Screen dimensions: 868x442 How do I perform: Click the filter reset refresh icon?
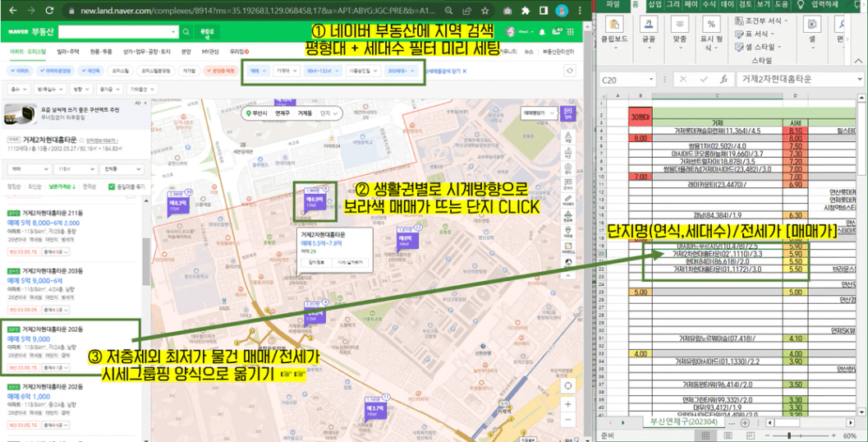click(568, 71)
